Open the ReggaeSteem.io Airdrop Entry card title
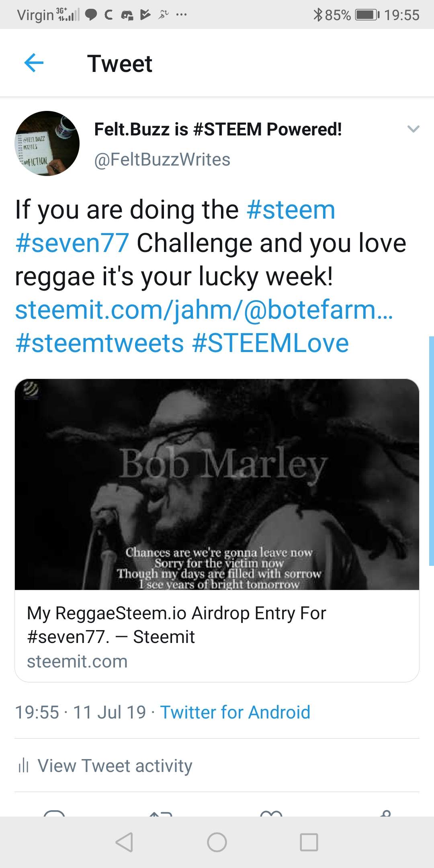Screen dimensions: 434x868 [x=176, y=625]
